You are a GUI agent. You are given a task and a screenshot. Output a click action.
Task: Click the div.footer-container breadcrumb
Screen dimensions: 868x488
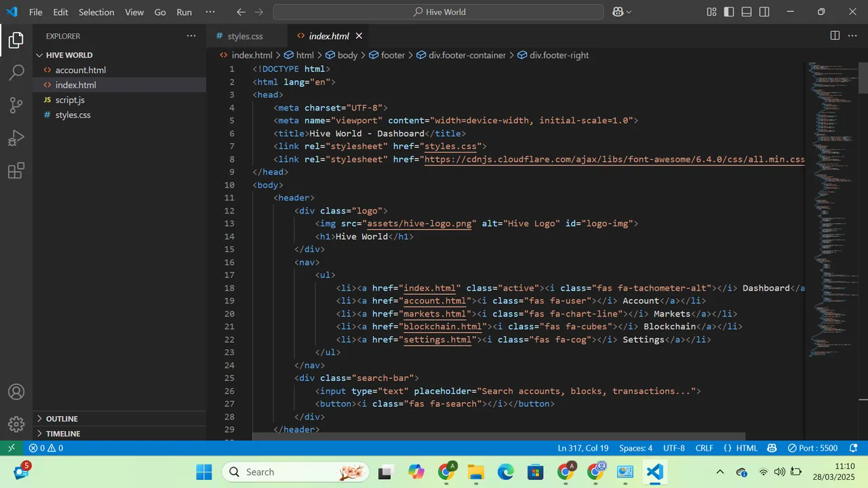(x=461, y=55)
